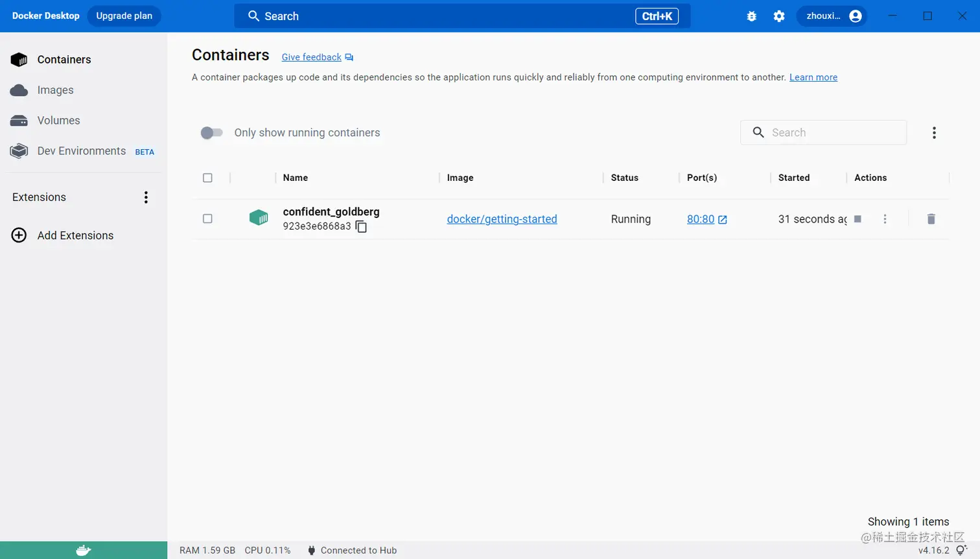
Task: Click the magnifier icon in containers search
Action: point(758,132)
